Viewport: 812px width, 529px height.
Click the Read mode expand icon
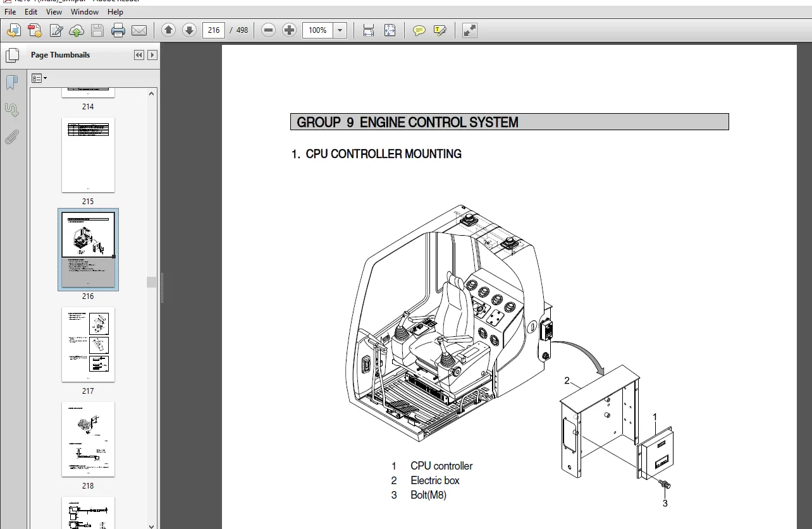[x=469, y=30]
